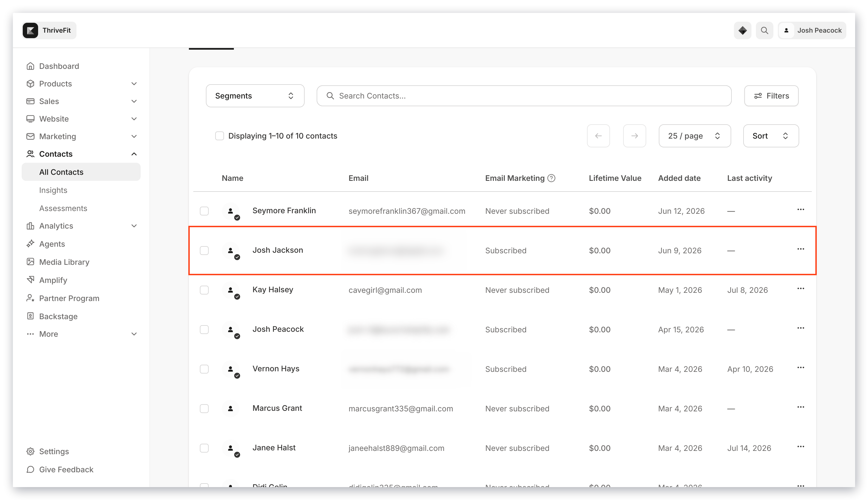
Task: Expand the More chevron
Action: (x=134, y=334)
